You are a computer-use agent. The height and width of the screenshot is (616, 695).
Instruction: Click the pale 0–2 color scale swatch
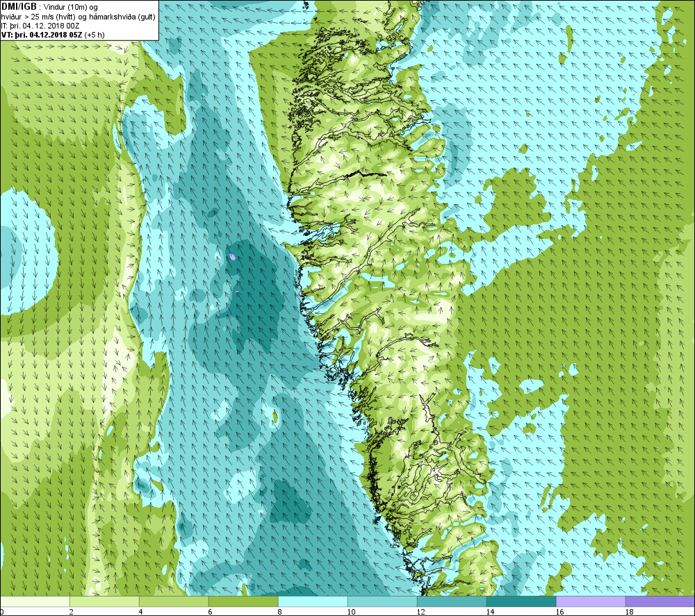35,601
